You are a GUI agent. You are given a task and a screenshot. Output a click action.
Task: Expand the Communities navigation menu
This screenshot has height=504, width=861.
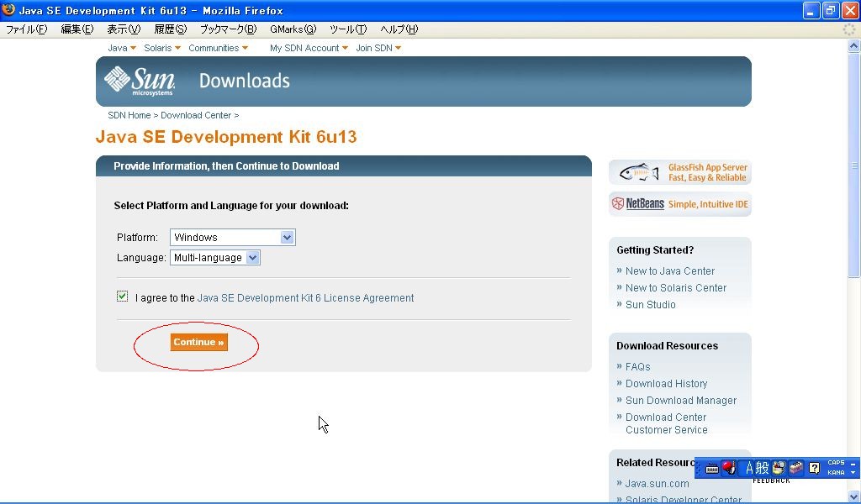point(218,48)
